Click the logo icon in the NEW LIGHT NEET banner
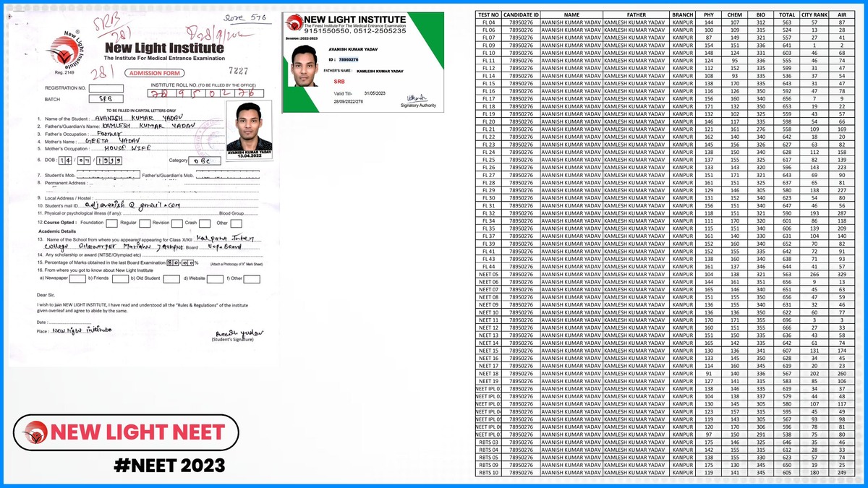868x488 pixels. pos(34,434)
